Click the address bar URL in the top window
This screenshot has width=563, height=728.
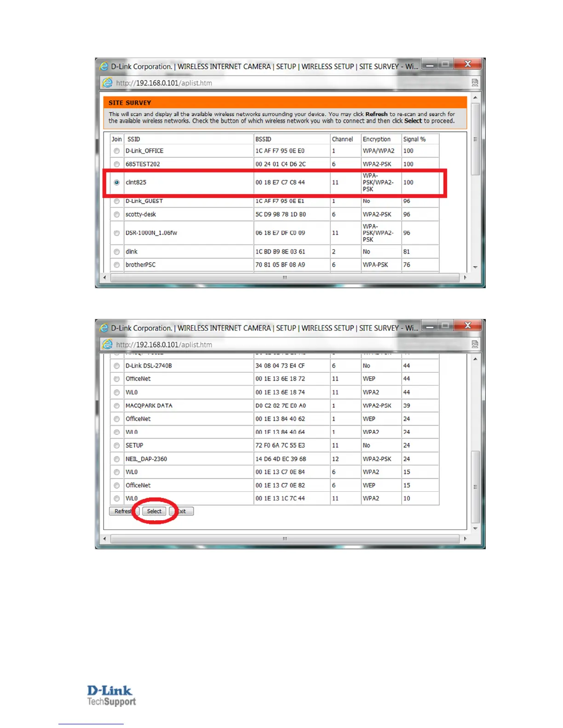pos(164,83)
